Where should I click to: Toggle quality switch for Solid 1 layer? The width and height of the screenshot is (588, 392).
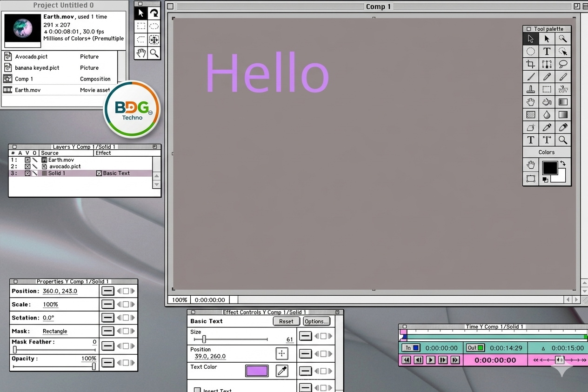[x=35, y=173]
